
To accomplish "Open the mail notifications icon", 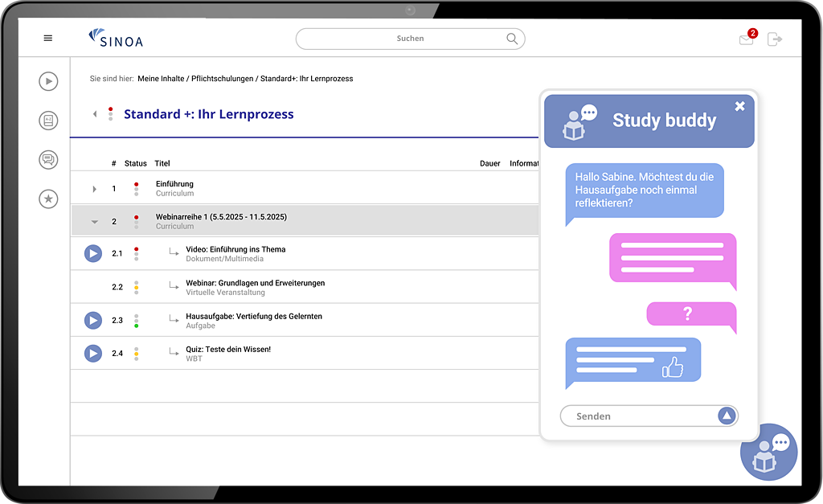I will coord(747,39).
